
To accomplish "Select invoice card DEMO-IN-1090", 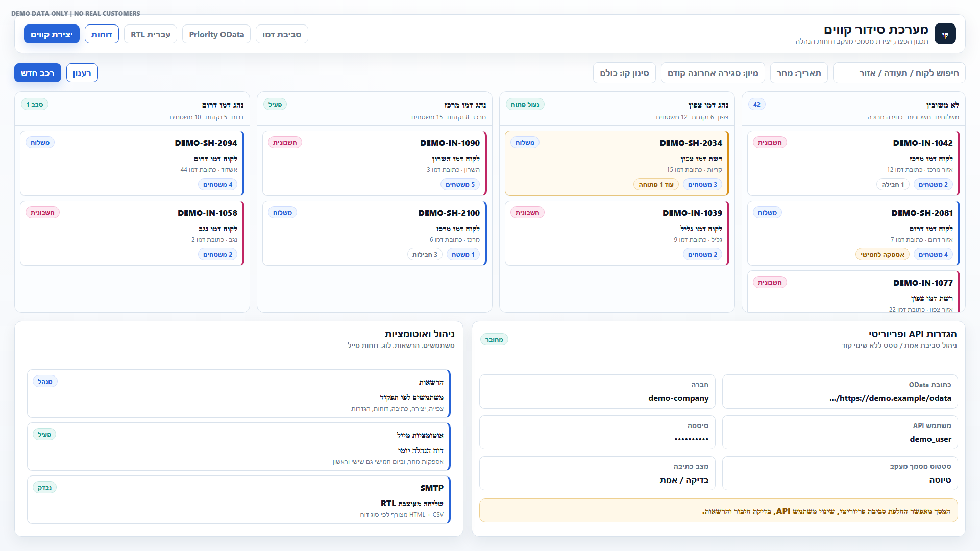I will 375,163.
